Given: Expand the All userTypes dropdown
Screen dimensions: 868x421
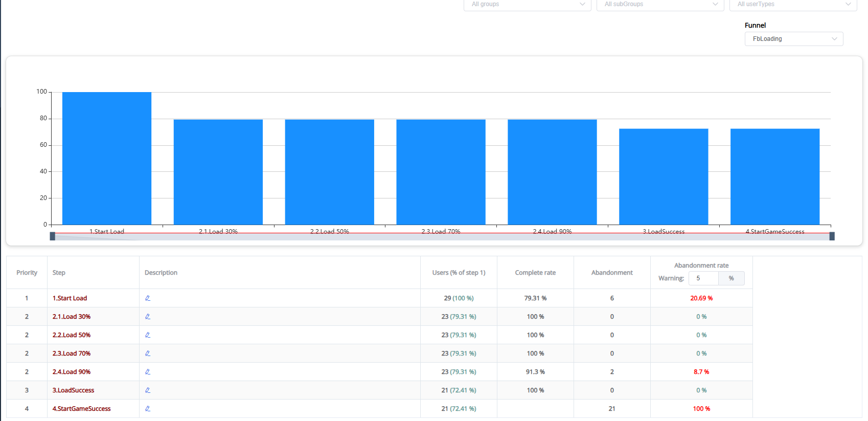Looking at the screenshot, I should point(793,5).
